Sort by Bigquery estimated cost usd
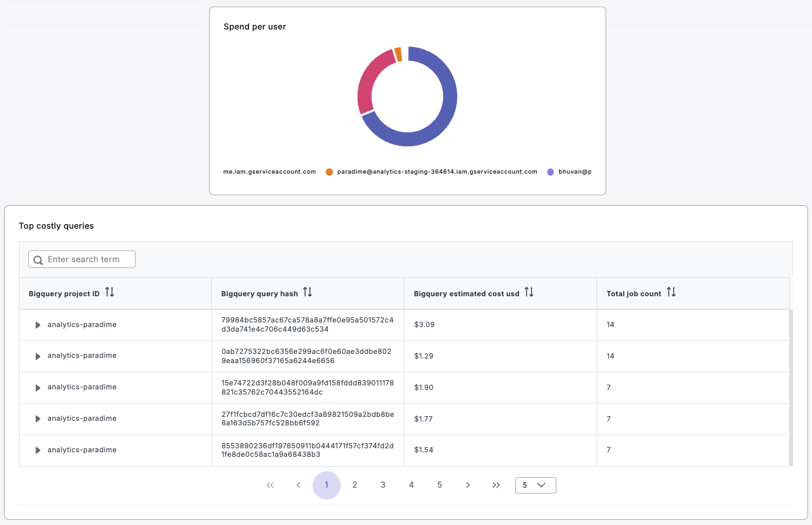 (529, 293)
